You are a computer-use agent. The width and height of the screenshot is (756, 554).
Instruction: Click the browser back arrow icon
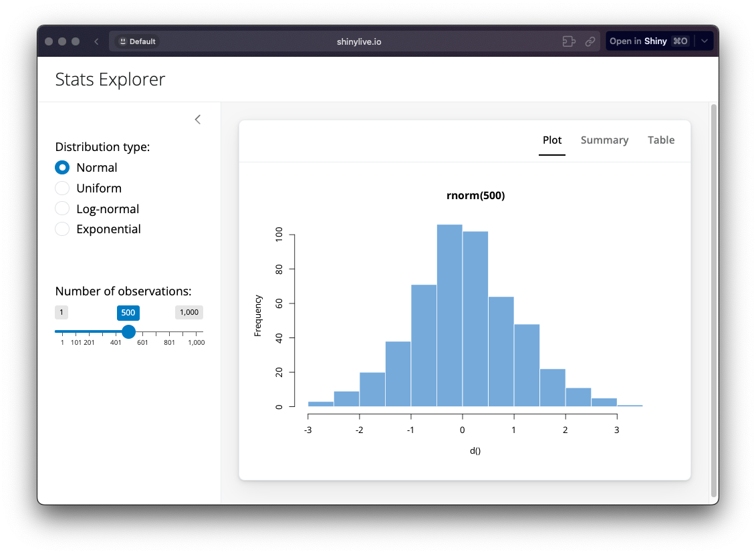(x=96, y=41)
